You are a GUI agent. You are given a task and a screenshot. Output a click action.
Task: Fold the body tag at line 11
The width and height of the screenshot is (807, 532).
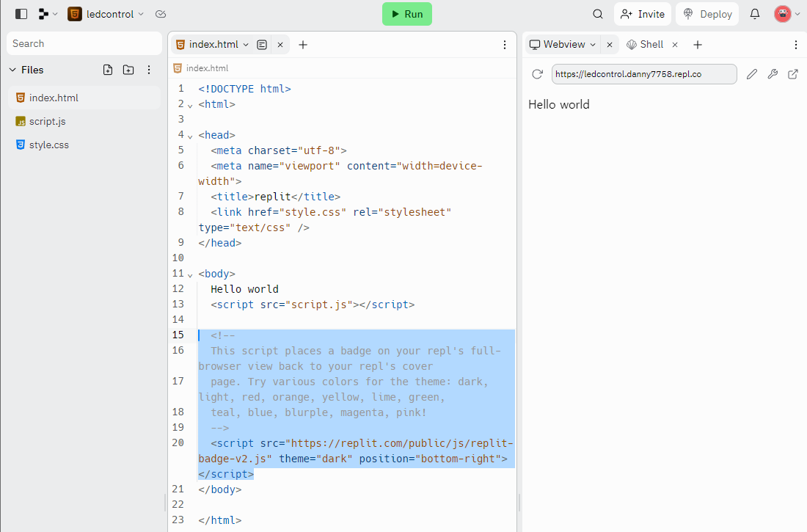190,274
